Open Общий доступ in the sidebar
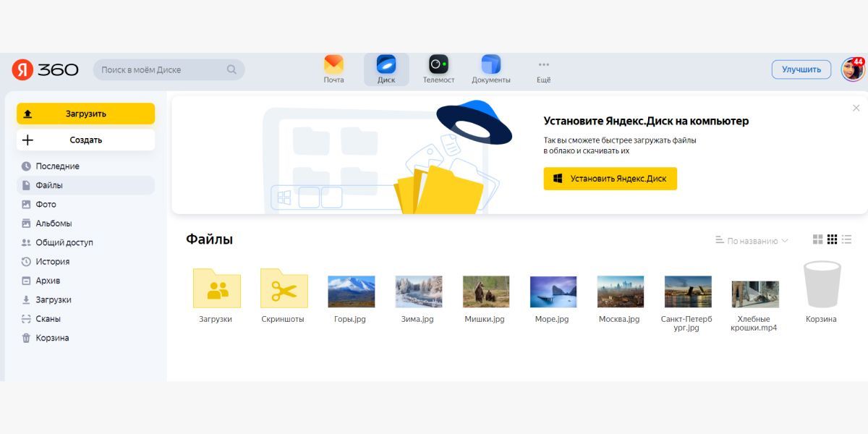Viewport: 868px width, 434px height. [x=85, y=242]
